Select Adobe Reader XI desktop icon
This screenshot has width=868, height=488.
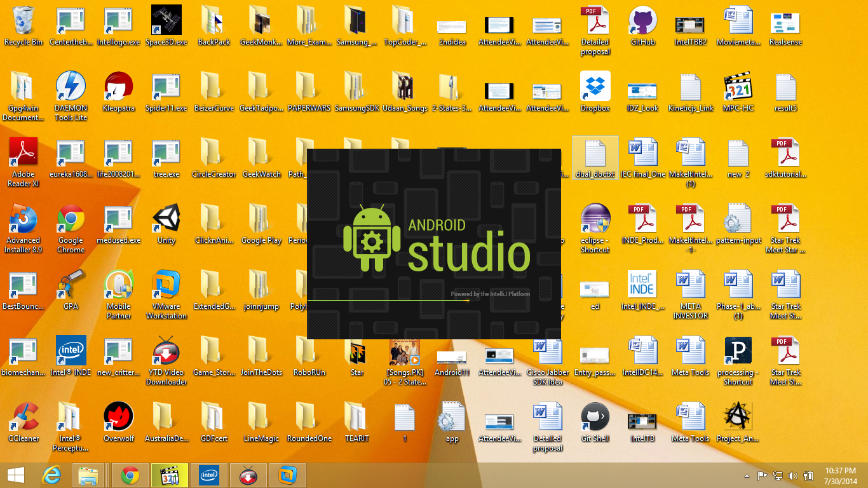(x=24, y=163)
